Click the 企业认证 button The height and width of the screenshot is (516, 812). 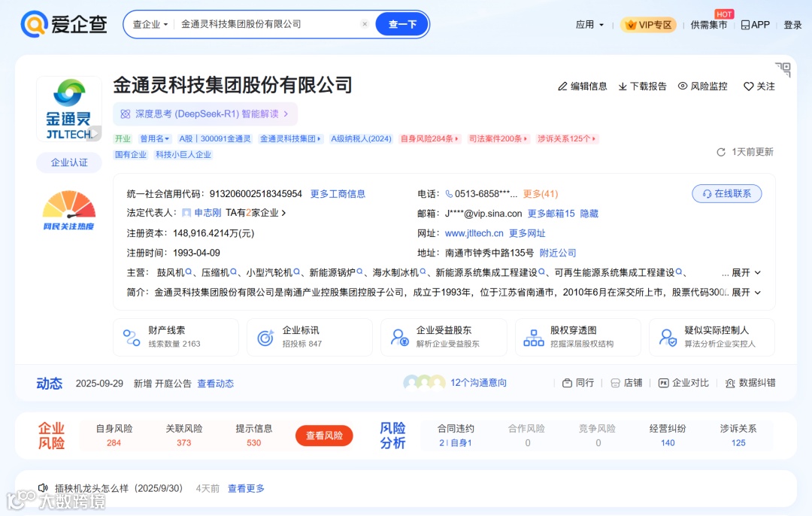[69, 162]
